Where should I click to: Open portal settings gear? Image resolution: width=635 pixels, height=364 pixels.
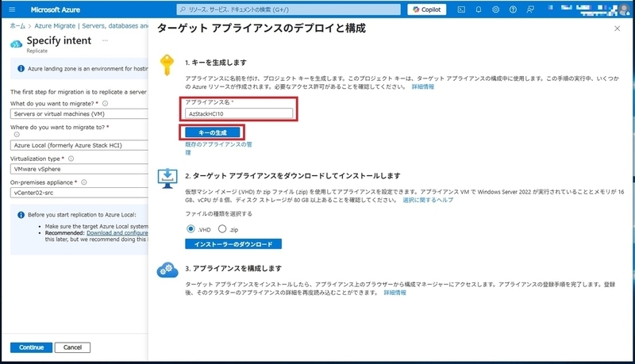point(495,10)
